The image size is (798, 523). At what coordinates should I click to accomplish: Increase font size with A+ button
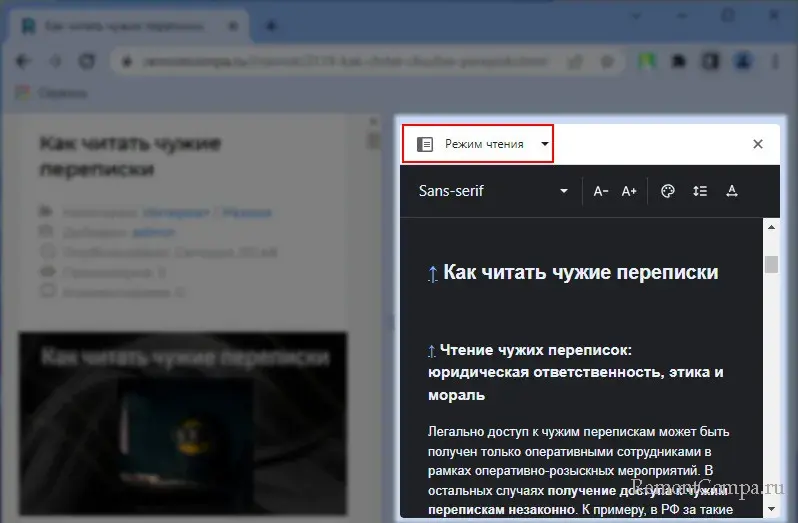click(629, 191)
